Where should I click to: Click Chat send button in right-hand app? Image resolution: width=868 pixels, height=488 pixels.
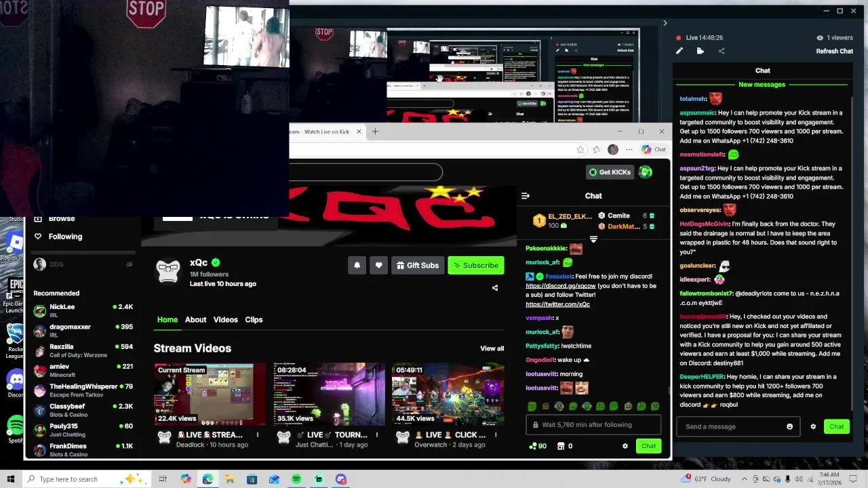pos(837,426)
